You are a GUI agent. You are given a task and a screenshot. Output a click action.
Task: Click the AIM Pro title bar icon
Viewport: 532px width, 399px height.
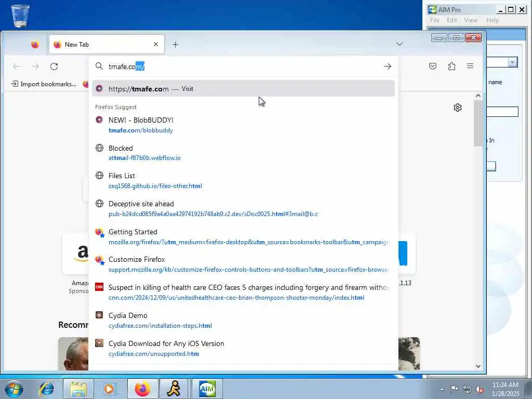pos(432,9)
